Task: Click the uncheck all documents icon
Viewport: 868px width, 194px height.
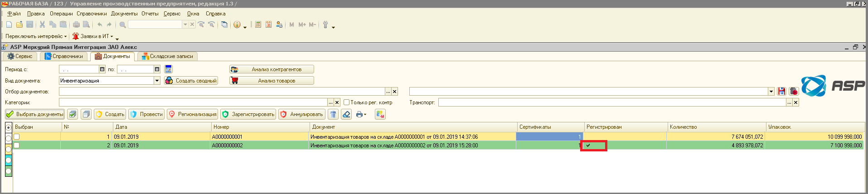Action: click(x=86, y=114)
